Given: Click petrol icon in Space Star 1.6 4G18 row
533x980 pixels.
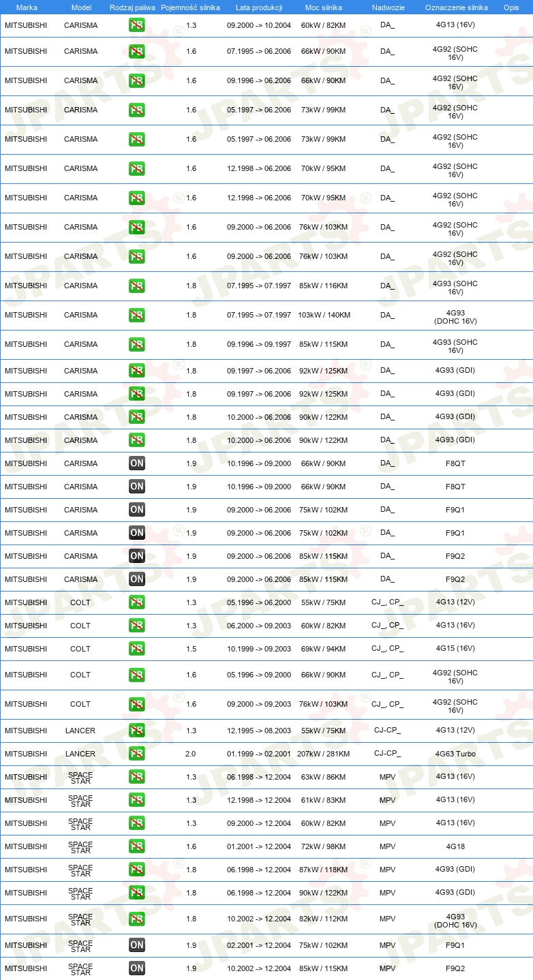Looking at the screenshot, I should (137, 846).
